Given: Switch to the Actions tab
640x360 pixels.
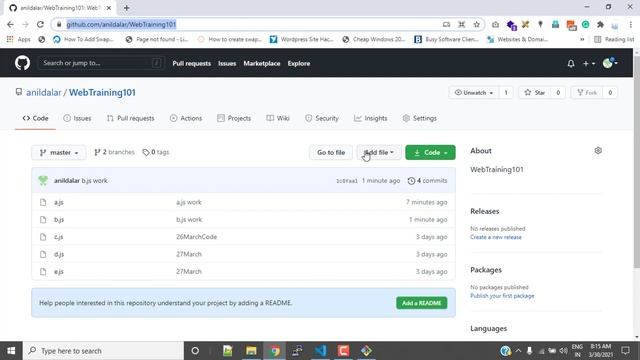Looking at the screenshot, I should [x=186, y=118].
